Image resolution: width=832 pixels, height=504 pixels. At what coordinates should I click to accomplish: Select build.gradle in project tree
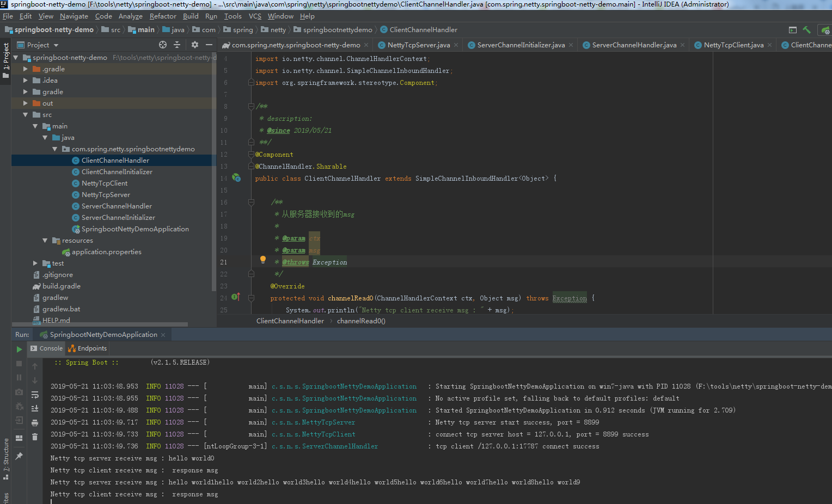pyautogui.click(x=61, y=286)
